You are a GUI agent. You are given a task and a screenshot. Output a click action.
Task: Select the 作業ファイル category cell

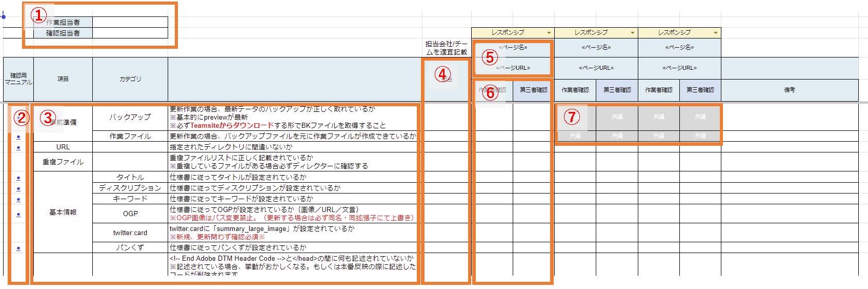130,136
